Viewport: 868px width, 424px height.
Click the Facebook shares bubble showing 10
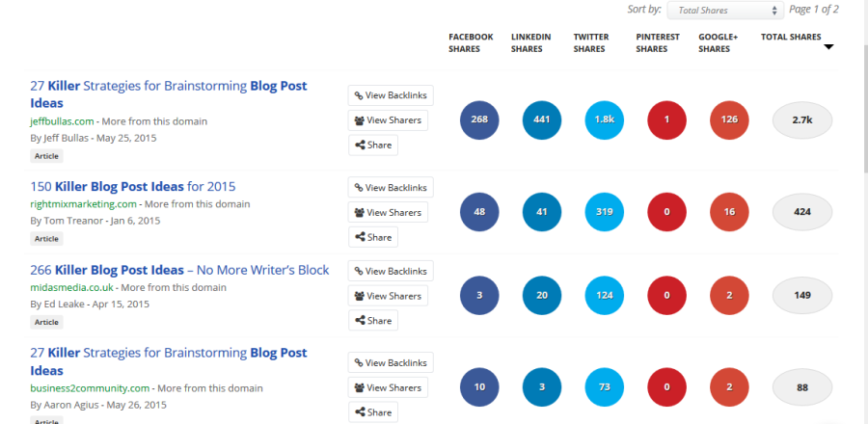point(479,387)
